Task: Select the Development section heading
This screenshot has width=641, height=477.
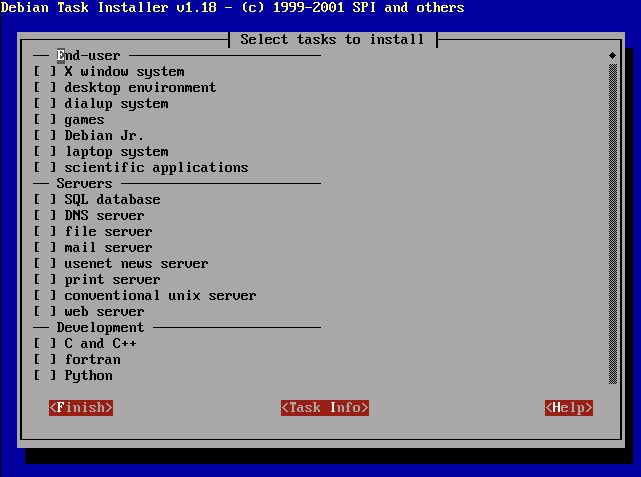Action: coord(100,327)
